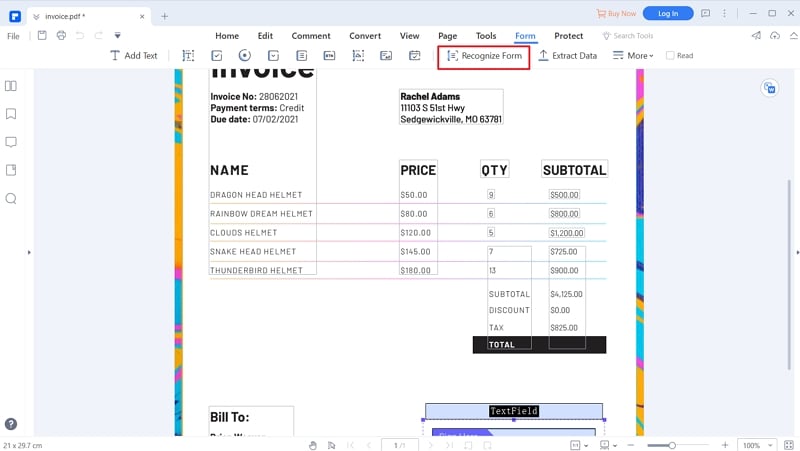Click the share send icon
800x451 pixels.
click(756, 35)
